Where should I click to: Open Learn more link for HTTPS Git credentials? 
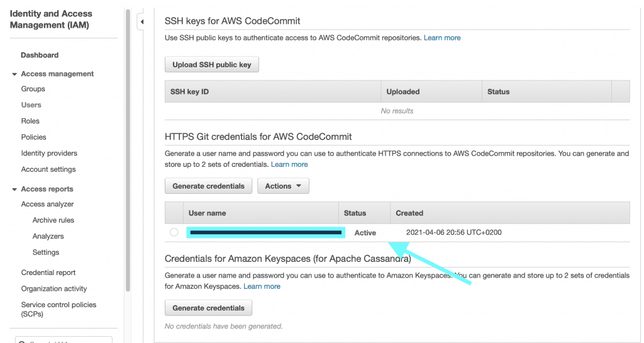[289, 164]
